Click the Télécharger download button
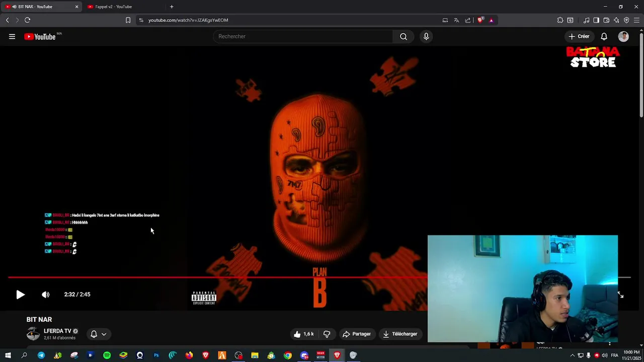This screenshot has width=644, height=362. tap(400, 334)
